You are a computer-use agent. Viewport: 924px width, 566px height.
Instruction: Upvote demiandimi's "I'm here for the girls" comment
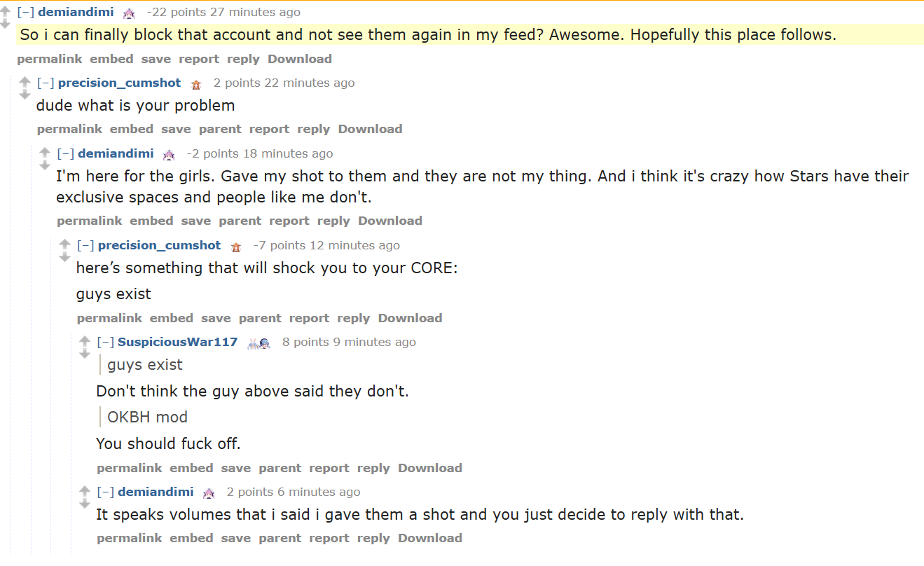45,152
